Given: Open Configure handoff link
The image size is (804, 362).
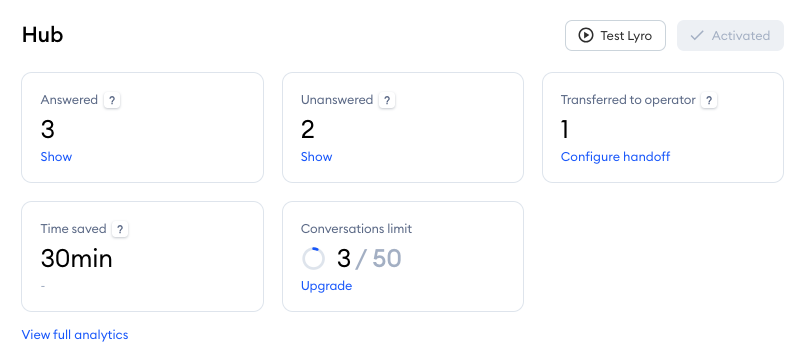Looking at the screenshot, I should pos(615,156).
